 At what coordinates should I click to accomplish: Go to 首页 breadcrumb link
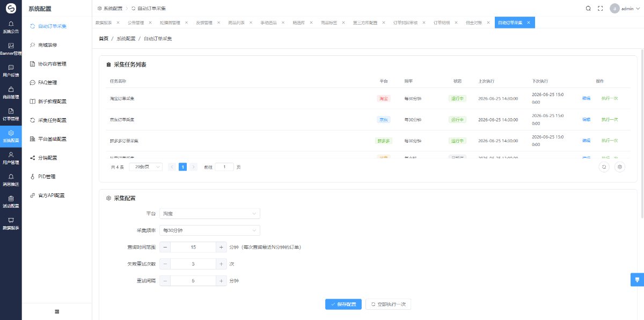[104, 39]
